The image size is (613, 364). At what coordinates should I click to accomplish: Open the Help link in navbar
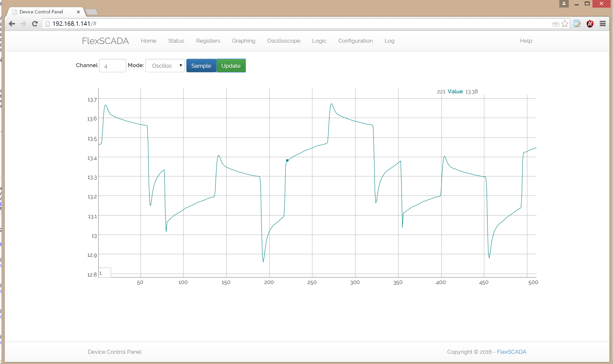526,41
